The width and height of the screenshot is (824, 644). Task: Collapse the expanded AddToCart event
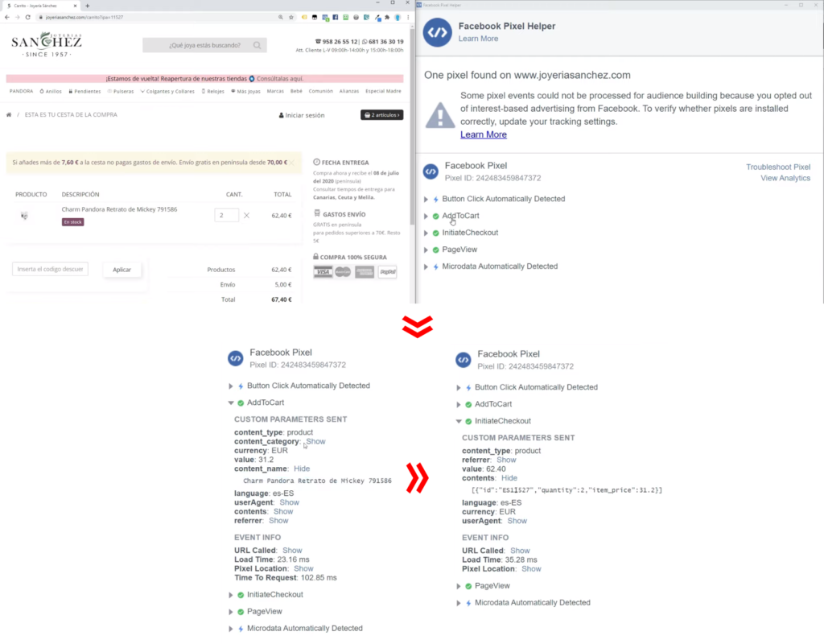[229, 402]
